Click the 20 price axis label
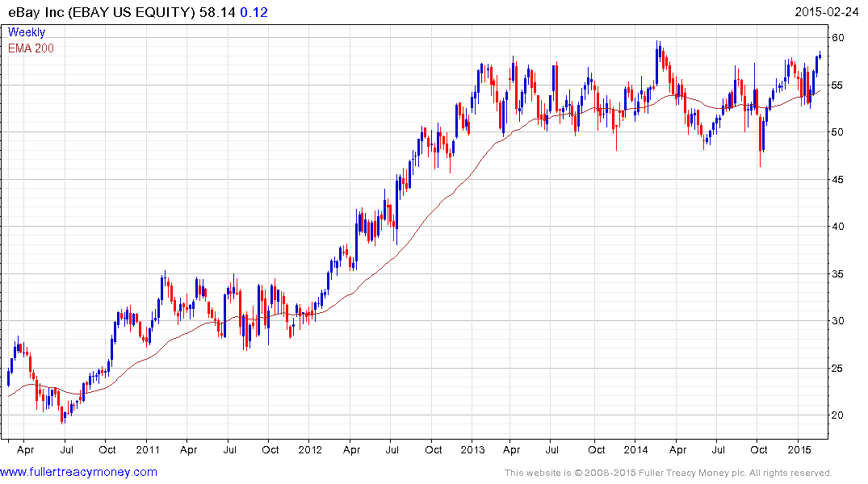 (x=837, y=415)
